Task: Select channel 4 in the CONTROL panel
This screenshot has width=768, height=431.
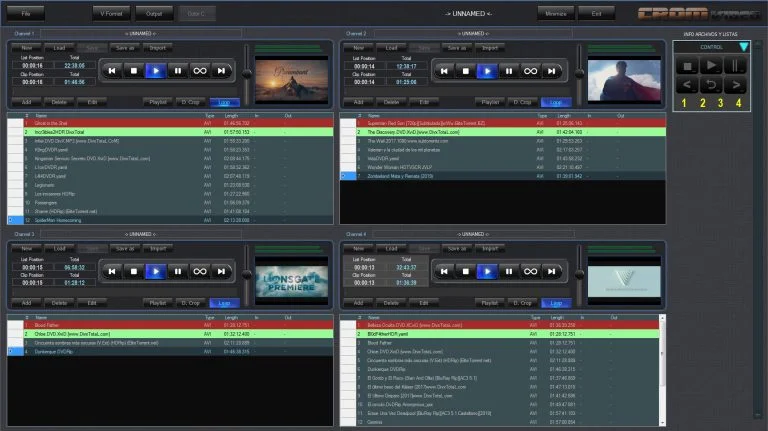Action: point(739,103)
